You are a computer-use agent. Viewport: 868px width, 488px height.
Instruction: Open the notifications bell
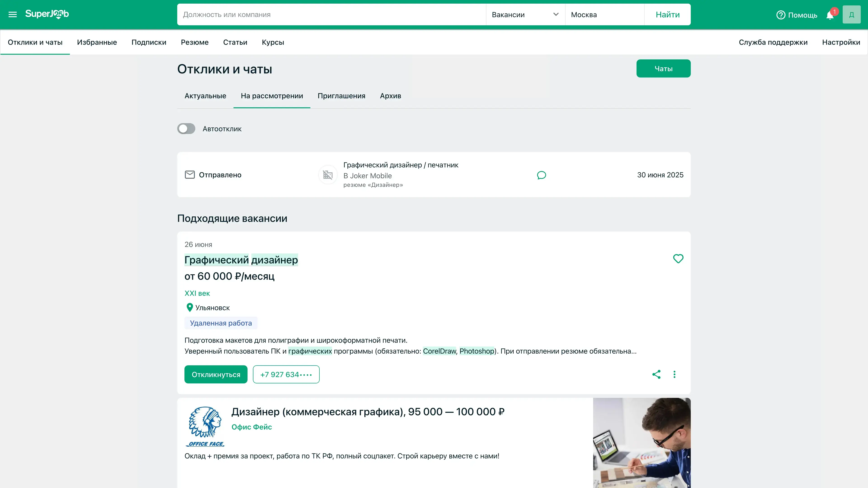(830, 16)
